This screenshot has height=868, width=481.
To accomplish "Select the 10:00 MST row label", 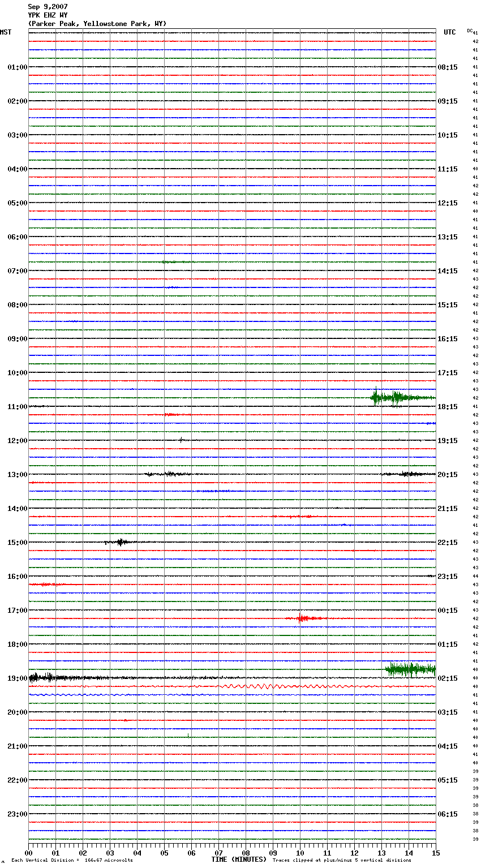I will point(18,373).
